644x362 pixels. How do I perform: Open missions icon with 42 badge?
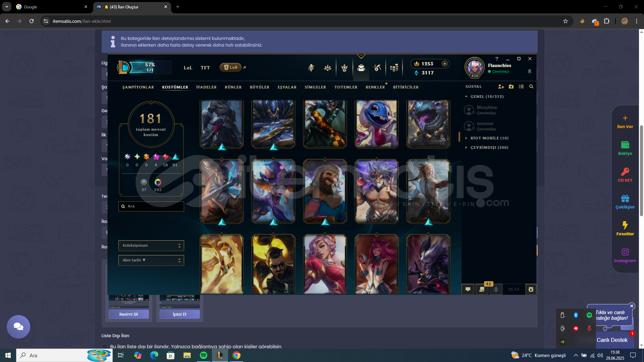[x=482, y=289]
